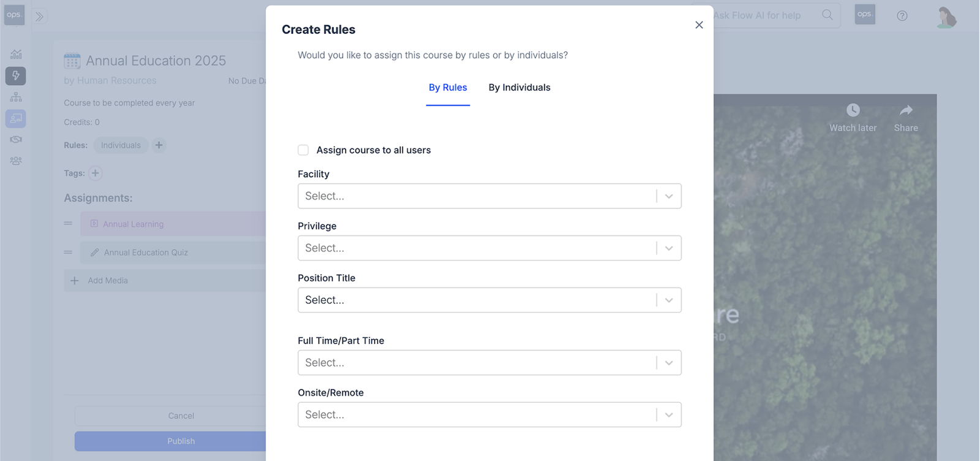Open the analytics chart sidebar icon
This screenshot has height=461, width=980.
click(16, 54)
